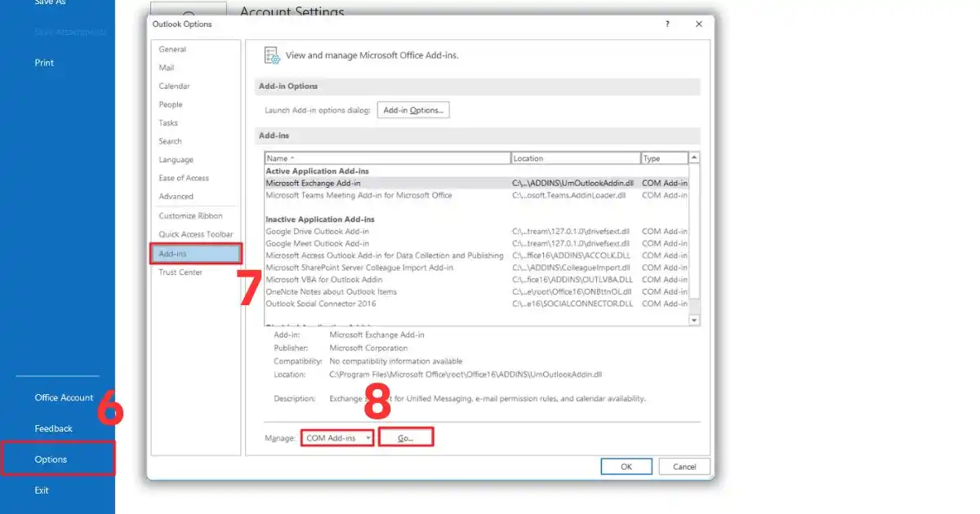The width and height of the screenshot is (980, 514).
Task: Click Save As in backstage menu
Action: (50, 3)
